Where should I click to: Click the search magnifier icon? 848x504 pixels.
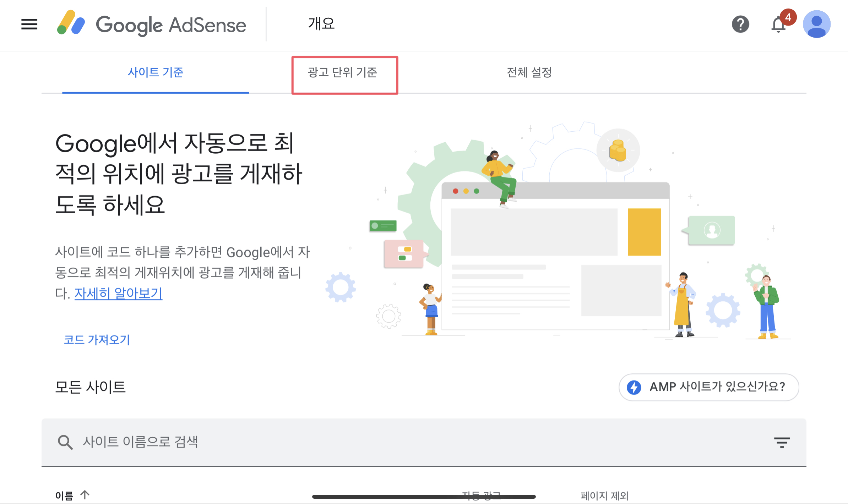click(65, 442)
